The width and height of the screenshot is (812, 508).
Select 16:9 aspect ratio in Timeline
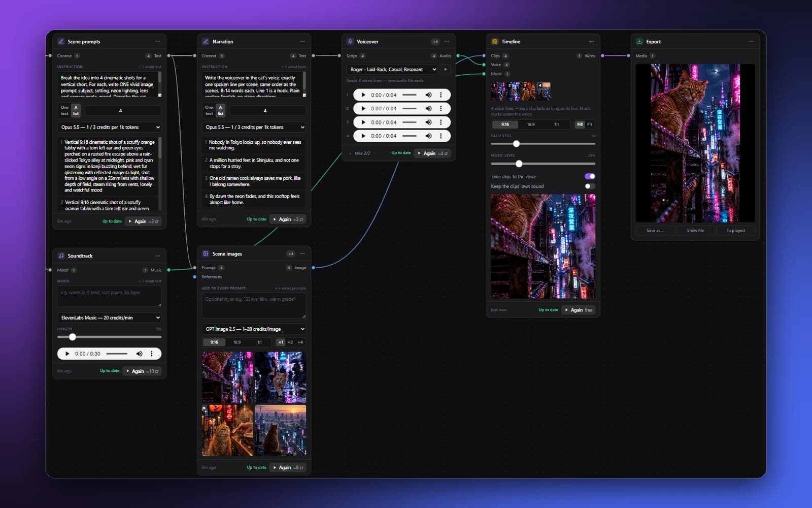[x=531, y=124]
